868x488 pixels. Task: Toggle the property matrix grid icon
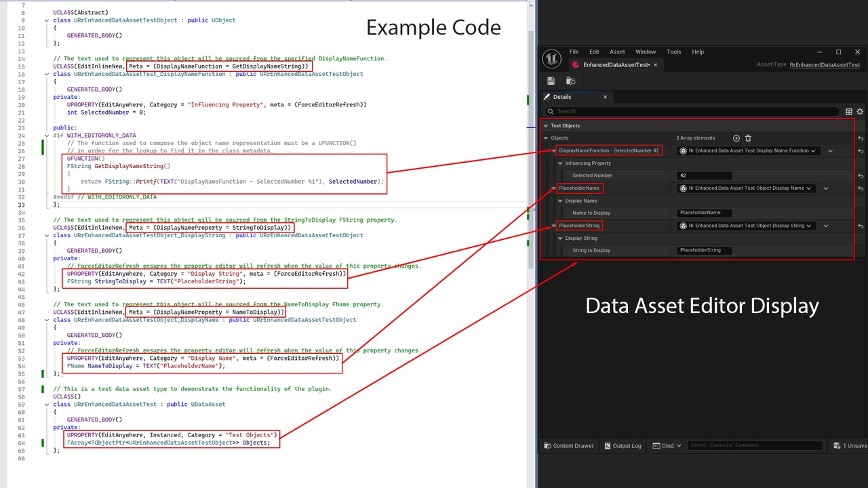pos(848,111)
